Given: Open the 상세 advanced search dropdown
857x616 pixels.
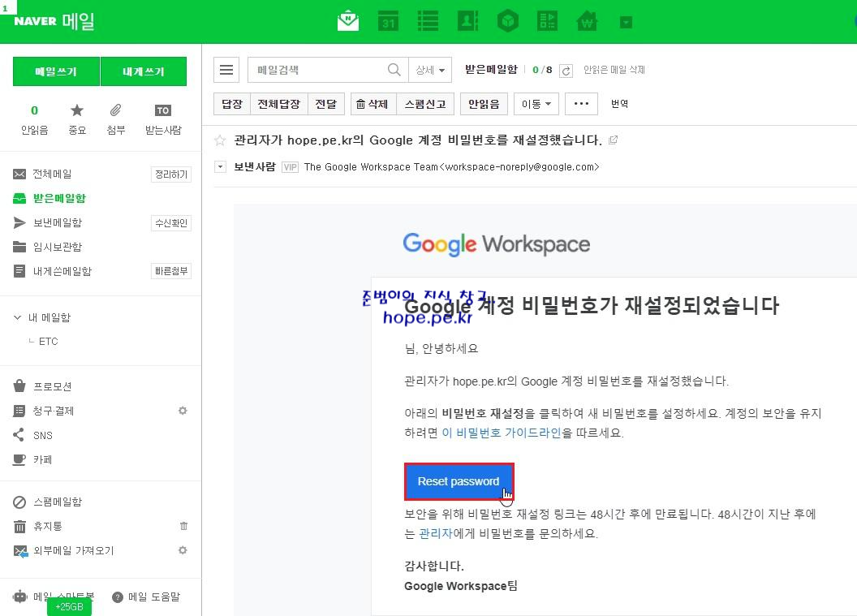Looking at the screenshot, I should tap(430, 70).
